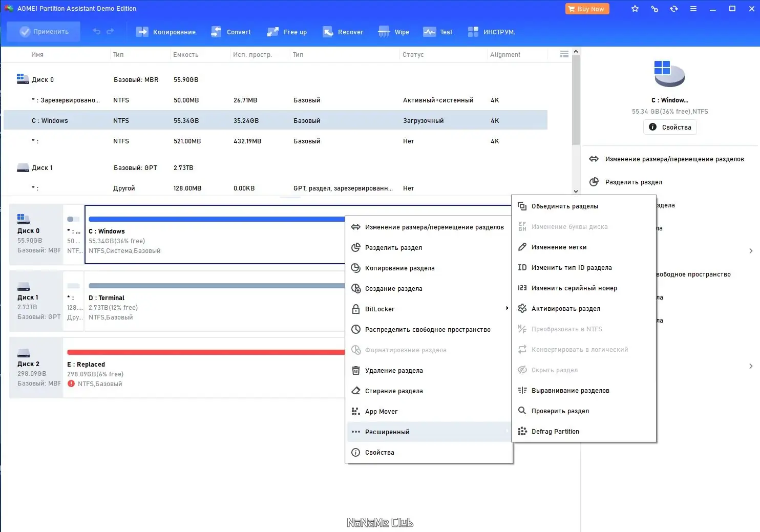Open the ИНСТРУМ. panel
This screenshot has height=532, width=760.
(x=491, y=32)
